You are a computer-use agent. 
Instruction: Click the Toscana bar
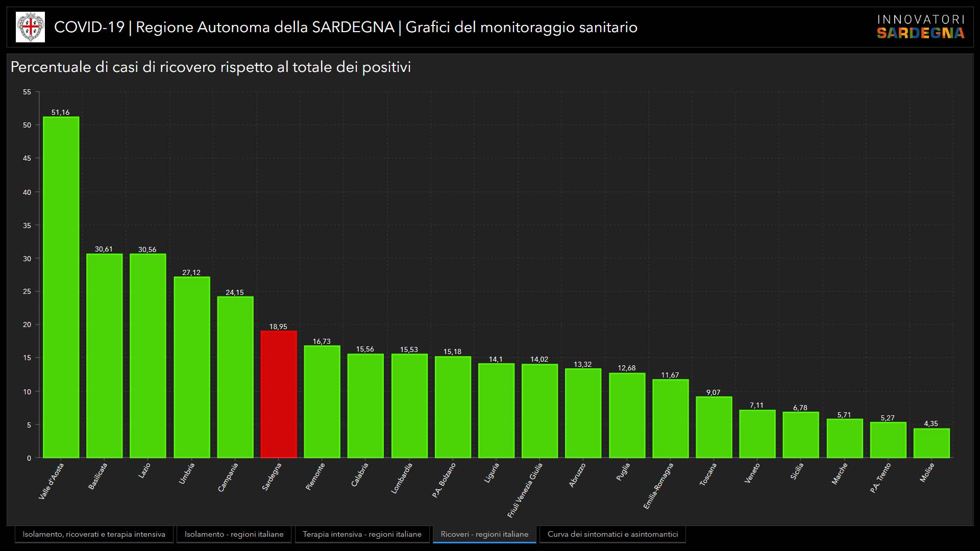coord(714,427)
